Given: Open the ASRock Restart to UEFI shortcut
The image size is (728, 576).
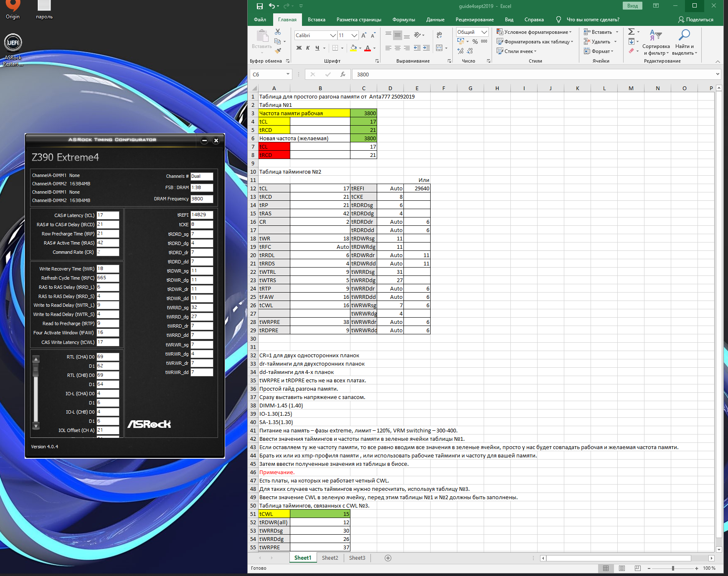Looking at the screenshot, I should pyautogui.click(x=13, y=50).
